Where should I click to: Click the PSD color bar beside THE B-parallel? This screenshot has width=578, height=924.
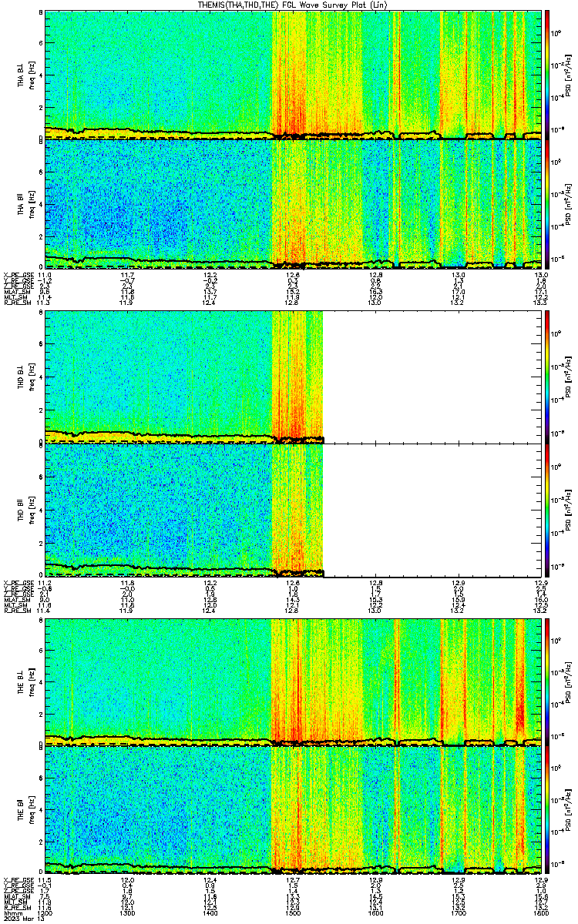(x=547, y=811)
